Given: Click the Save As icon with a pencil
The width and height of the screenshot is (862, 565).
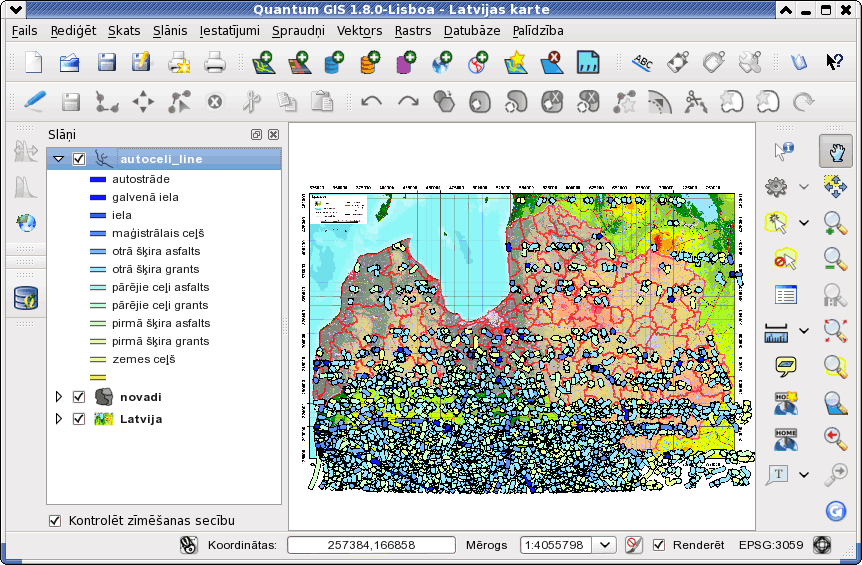Looking at the screenshot, I should pos(141,62).
